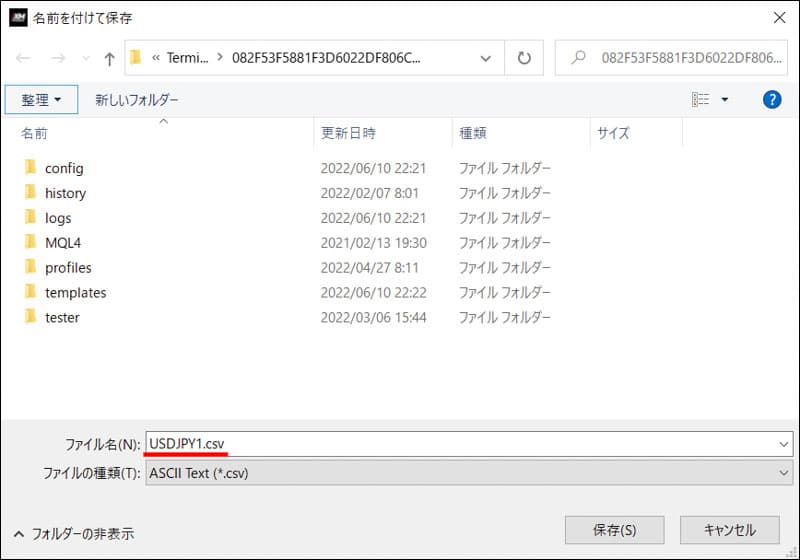Screen dimensions: 800x560
Task: Open the file name history dropdown
Action: pyautogui.click(x=783, y=443)
